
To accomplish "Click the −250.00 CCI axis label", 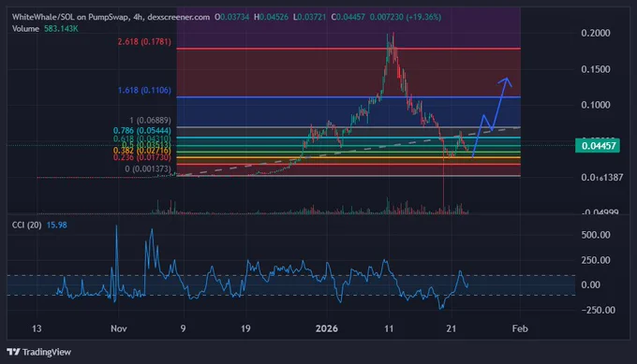I will point(598,310).
